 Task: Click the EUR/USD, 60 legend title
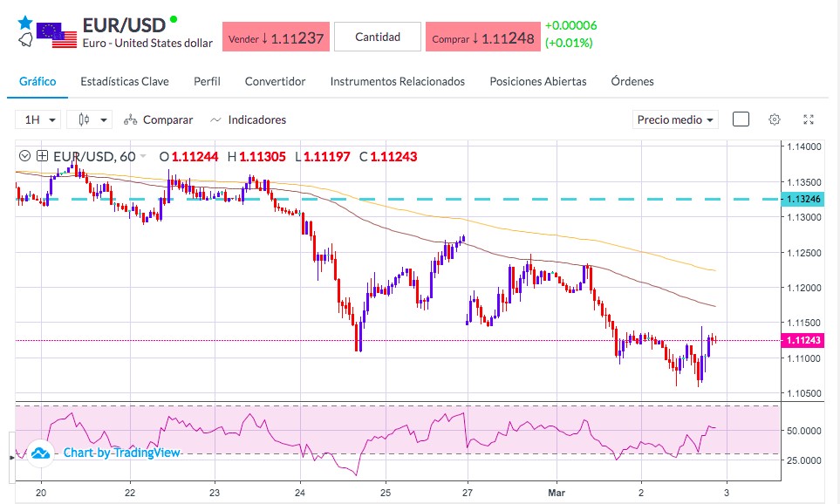94,156
